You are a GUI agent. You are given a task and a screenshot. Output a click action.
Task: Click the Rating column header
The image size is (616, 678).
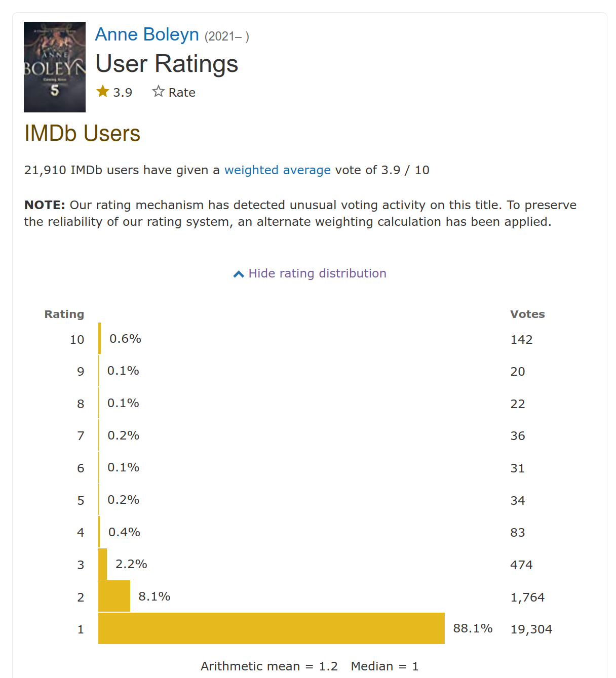[x=64, y=314]
